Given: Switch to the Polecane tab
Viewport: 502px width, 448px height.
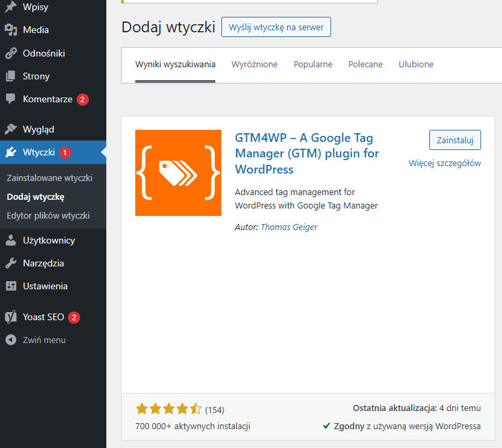Looking at the screenshot, I should click(x=365, y=65).
